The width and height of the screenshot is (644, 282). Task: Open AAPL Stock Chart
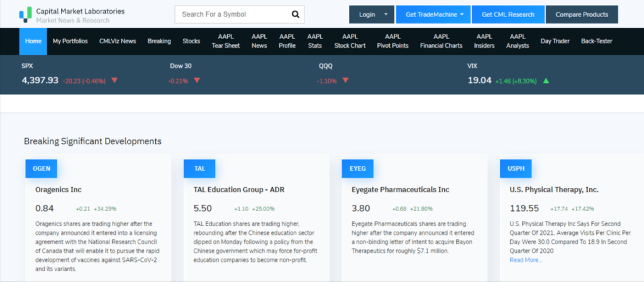coord(350,41)
